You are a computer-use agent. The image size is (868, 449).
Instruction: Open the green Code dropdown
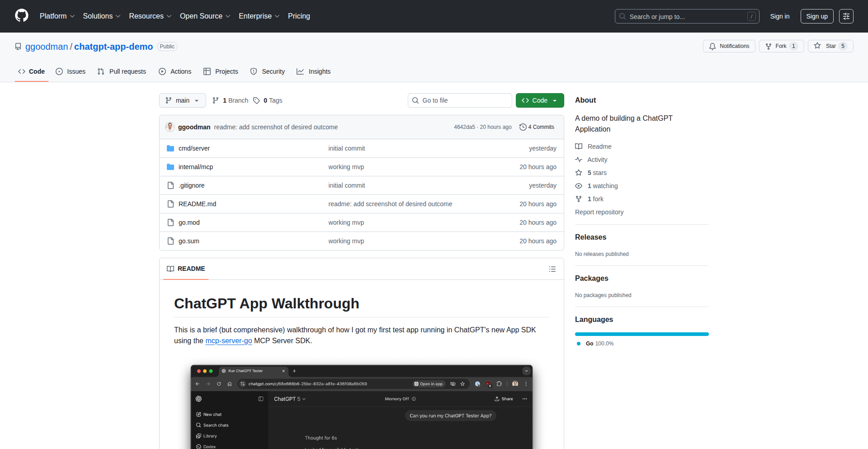pos(539,100)
